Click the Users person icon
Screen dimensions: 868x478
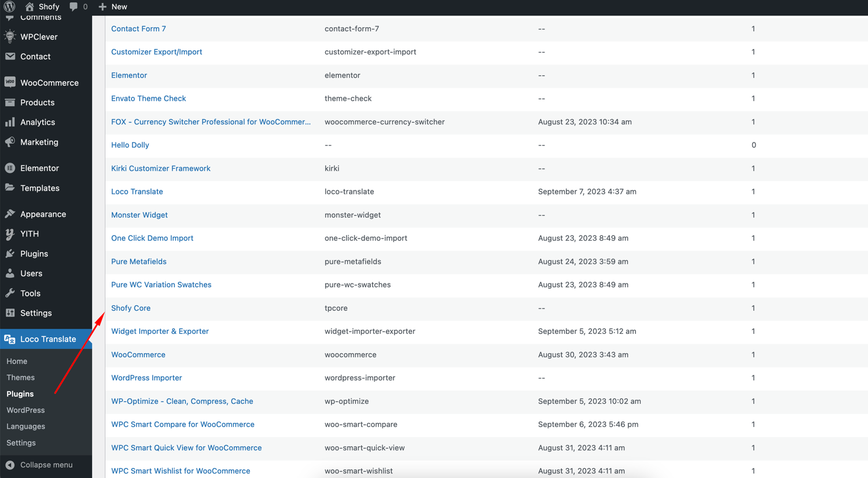[10, 274]
